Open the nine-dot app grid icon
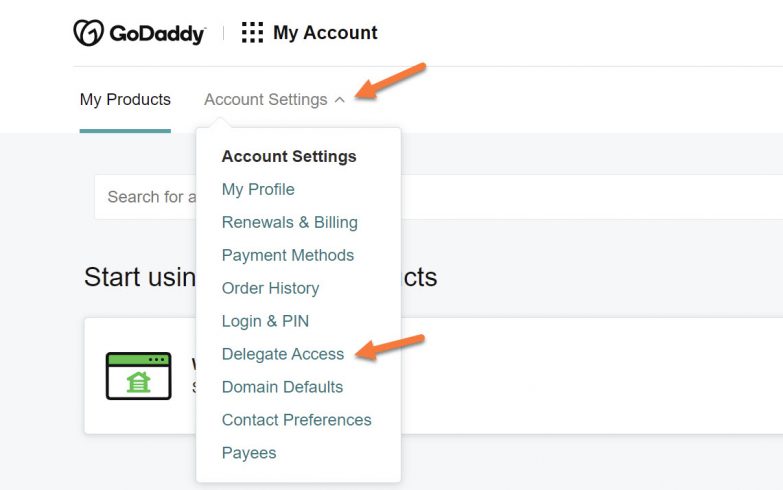The image size is (783, 490). click(252, 33)
